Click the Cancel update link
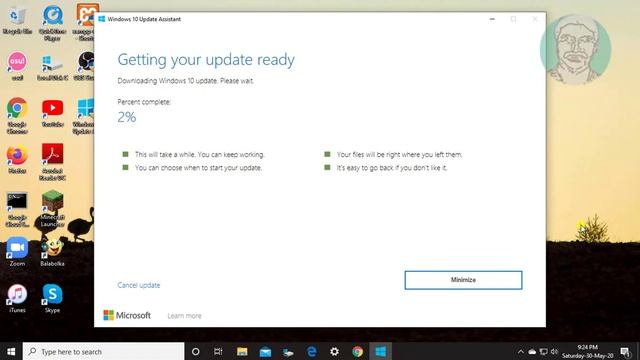Image resolution: width=640 pixels, height=360 pixels. point(139,285)
